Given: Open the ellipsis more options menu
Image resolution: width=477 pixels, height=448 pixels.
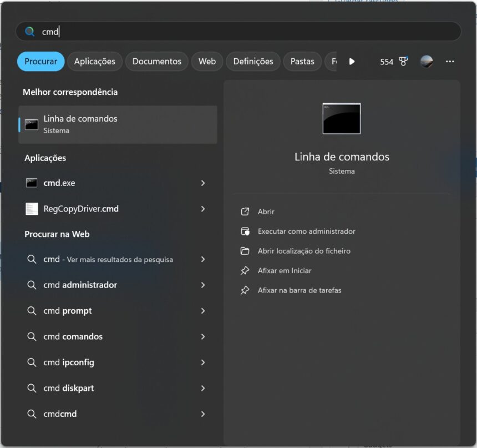Looking at the screenshot, I should (449, 62).
